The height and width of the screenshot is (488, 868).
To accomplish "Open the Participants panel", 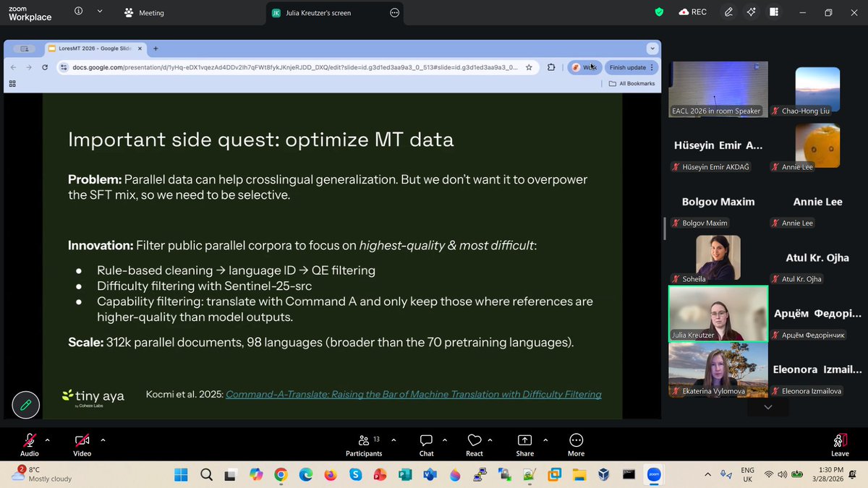I will [x=364, y=445].
